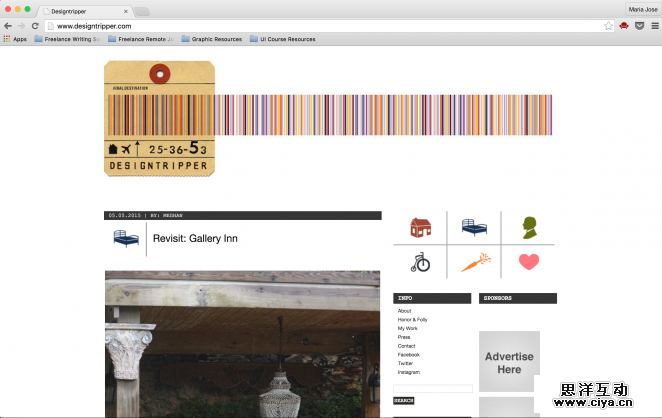Select the green silhouette profile icon
Image resolution: width=662 pixels, height=418 pixels.
point(529,228)
